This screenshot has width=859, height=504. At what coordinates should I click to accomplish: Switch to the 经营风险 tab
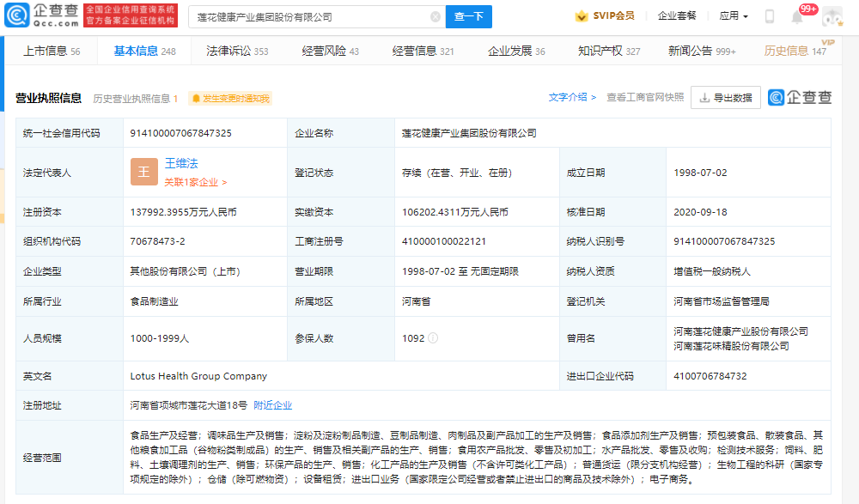coord(331,51)
